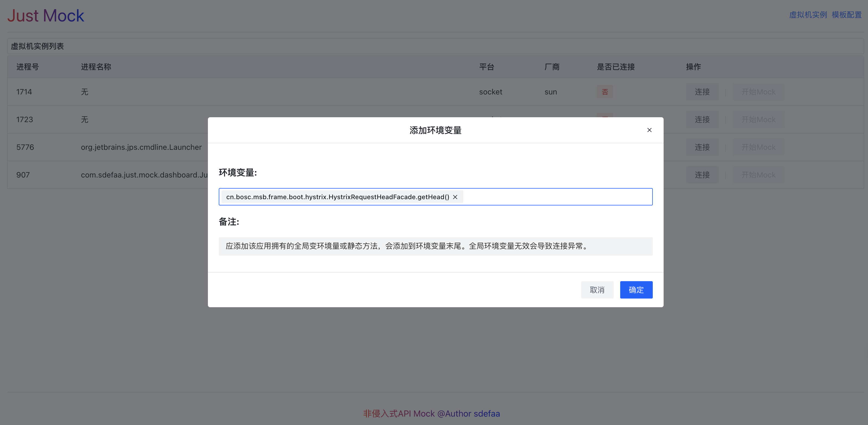Screen dimensions: 868x425
Task: Click 开始Mock for process 5776
Action: [759, 147]
